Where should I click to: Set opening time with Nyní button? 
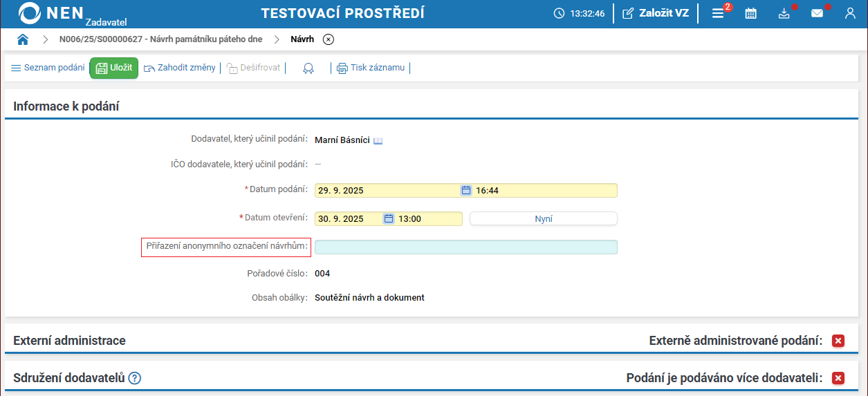coord(544,218)
